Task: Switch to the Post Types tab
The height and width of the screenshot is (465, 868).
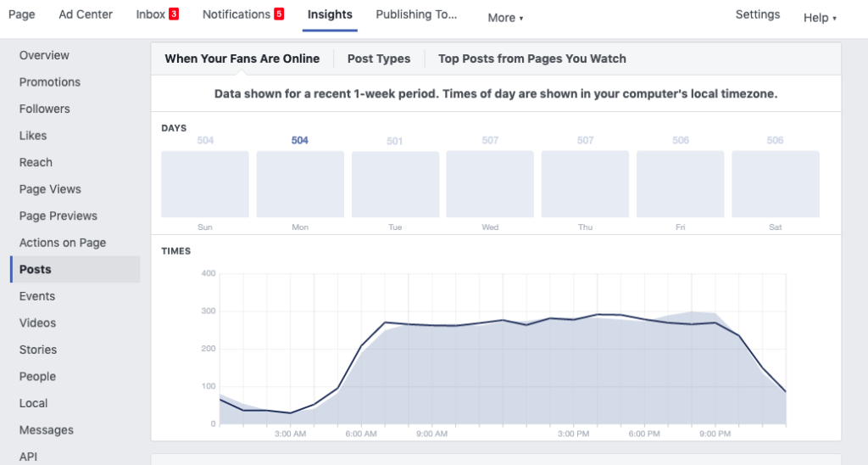Action: point(379,59)
